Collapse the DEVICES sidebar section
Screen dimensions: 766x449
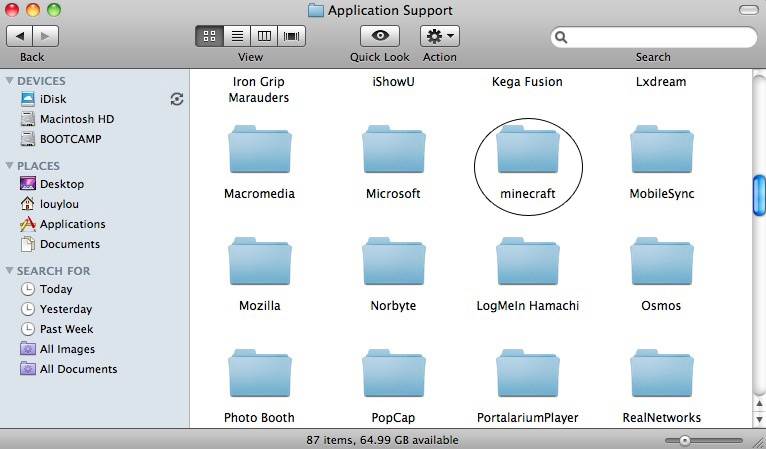(x=9, y=81)
